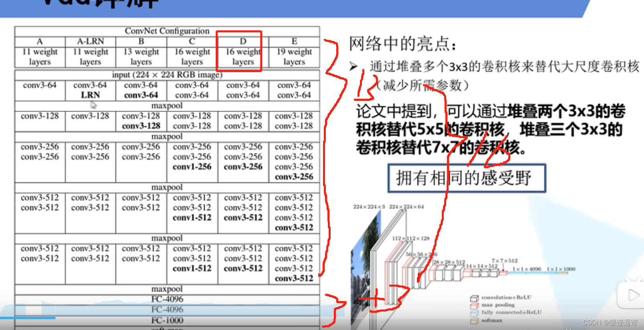Select the 'ConvNet Configuration' table title
This screenshot has width=644, height=330.
[167, 31]
